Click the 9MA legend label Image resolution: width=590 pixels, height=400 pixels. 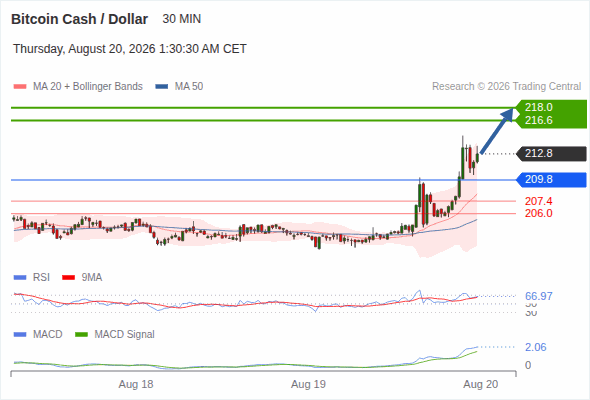pos(92,278)
